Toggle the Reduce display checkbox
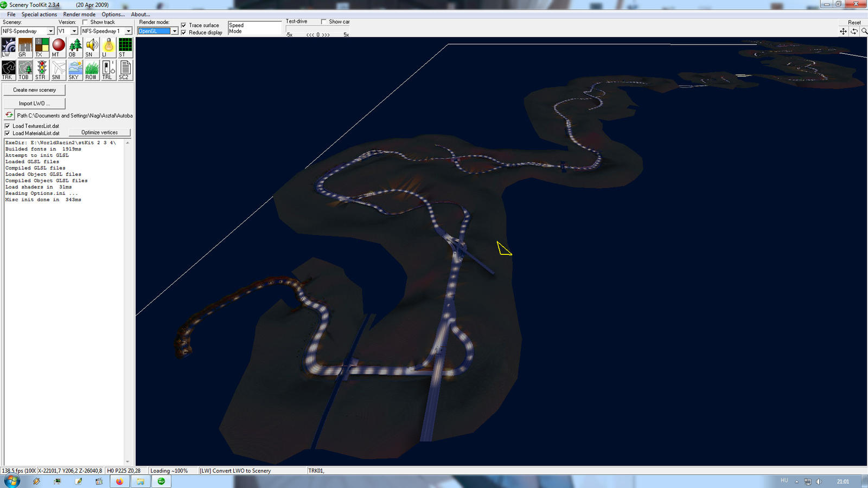 [x=184, y=33]
